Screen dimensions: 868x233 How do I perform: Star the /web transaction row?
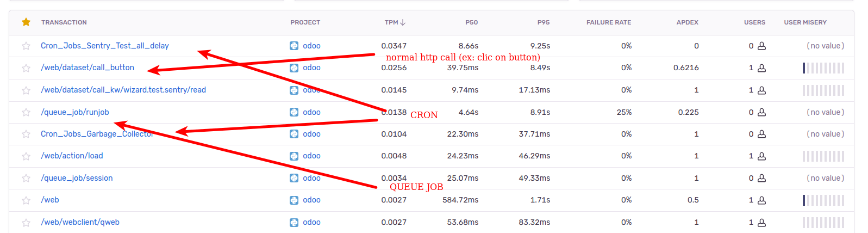click(x=26, y=200)
